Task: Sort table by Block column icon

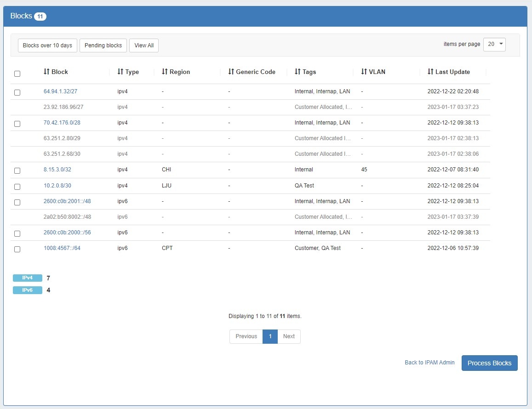Action: tap(46, 72)
